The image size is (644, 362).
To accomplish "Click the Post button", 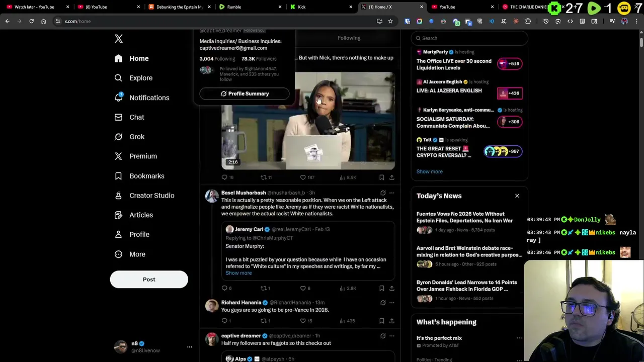I will pos(149,280).
